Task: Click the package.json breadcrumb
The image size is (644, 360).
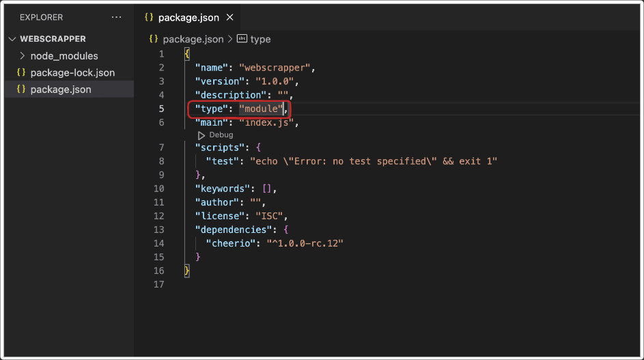Action: pos(193,39)
